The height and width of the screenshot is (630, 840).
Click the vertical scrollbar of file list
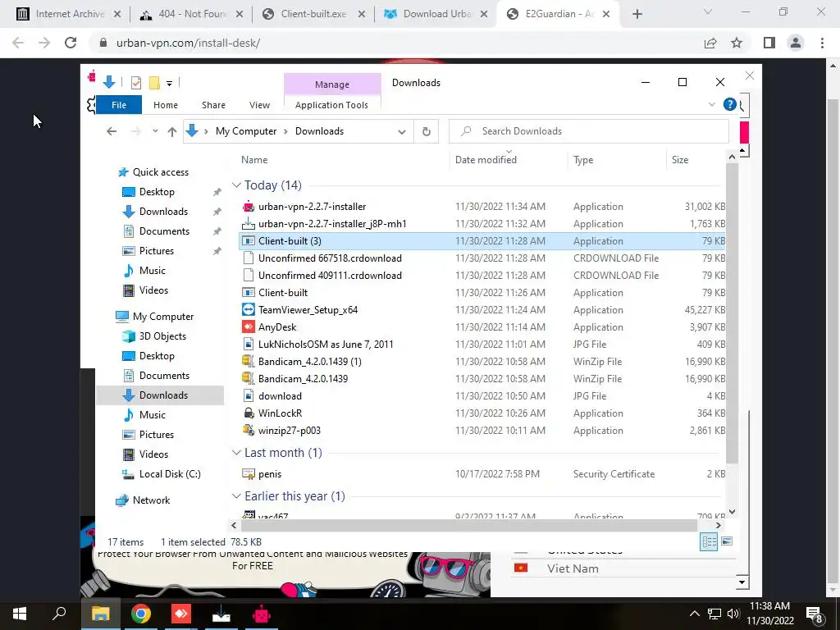pos(732,313)
